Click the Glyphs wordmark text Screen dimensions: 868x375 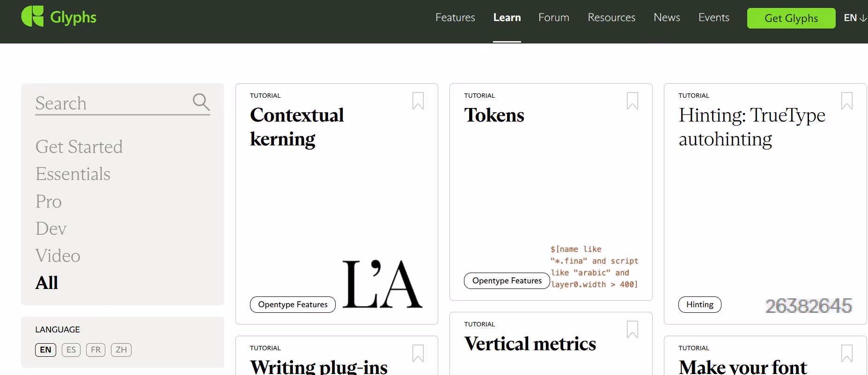click(73, 18)
